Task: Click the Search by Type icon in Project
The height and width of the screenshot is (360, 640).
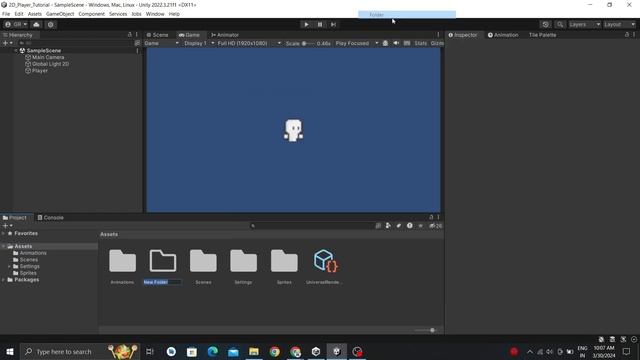Action: click(x=388, y=226)
